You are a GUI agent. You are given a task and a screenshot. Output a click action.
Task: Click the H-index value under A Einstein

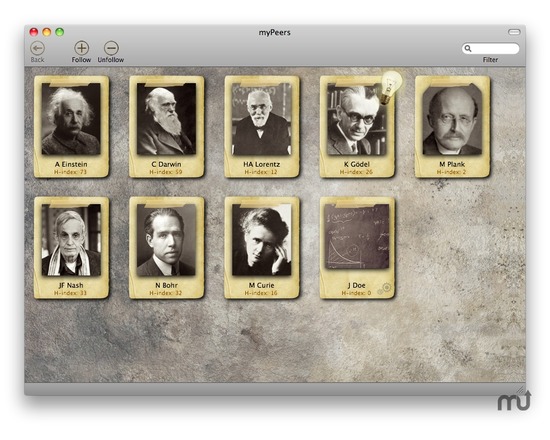click(x=70, y=172)
